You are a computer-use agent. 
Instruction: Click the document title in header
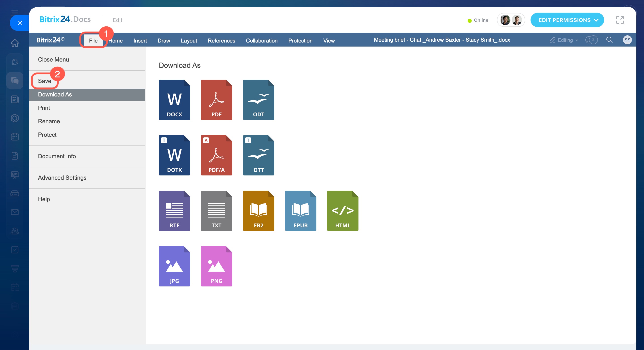point(442,40)
